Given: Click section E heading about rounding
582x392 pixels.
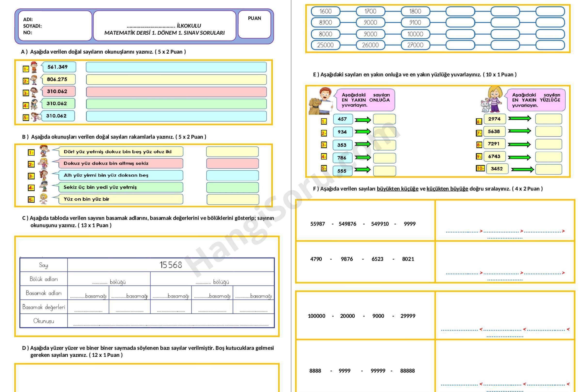Looking at the screenshot, I should pos(415,74).
